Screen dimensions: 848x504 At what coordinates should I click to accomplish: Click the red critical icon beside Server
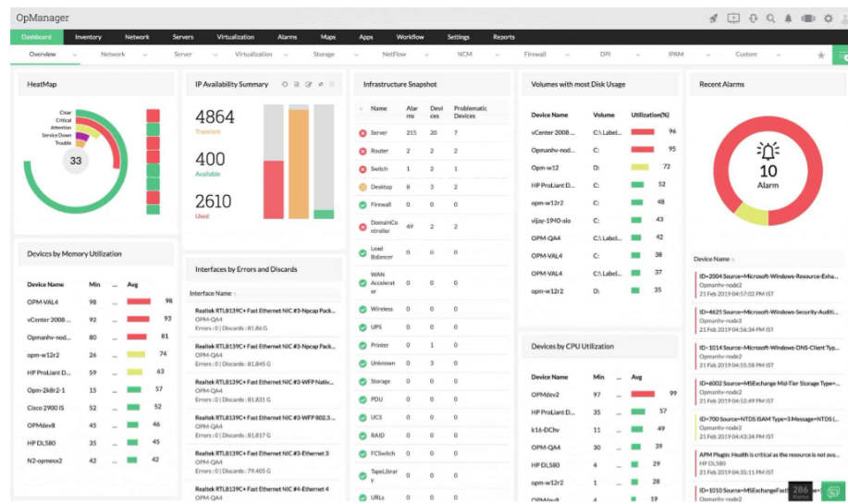pos(363,133)
